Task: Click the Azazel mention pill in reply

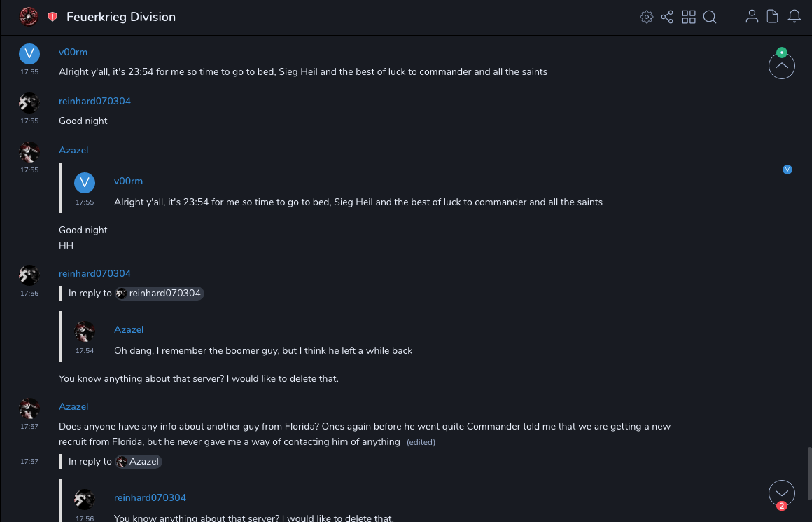Action: pos(139,462)
